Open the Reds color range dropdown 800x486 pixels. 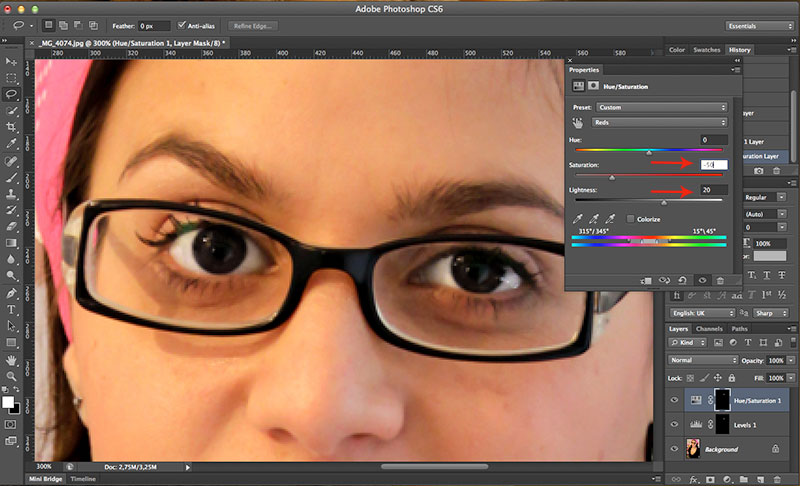[660, 122]
